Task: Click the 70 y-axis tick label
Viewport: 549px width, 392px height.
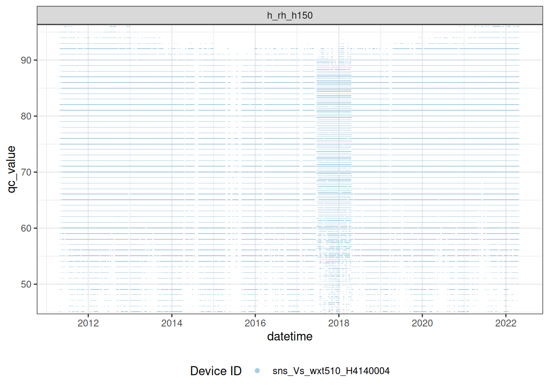Action: tap(26, 172)
